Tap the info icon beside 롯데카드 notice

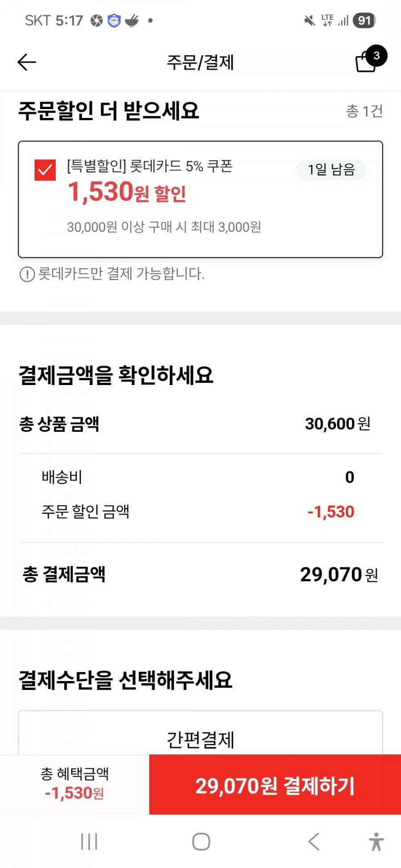(x=27, y=274)
